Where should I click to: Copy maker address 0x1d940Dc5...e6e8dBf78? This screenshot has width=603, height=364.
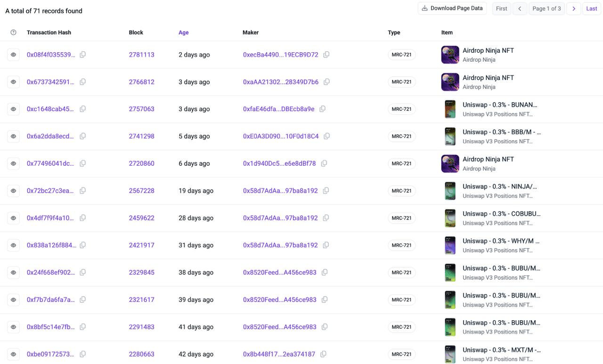pos(324,163)
